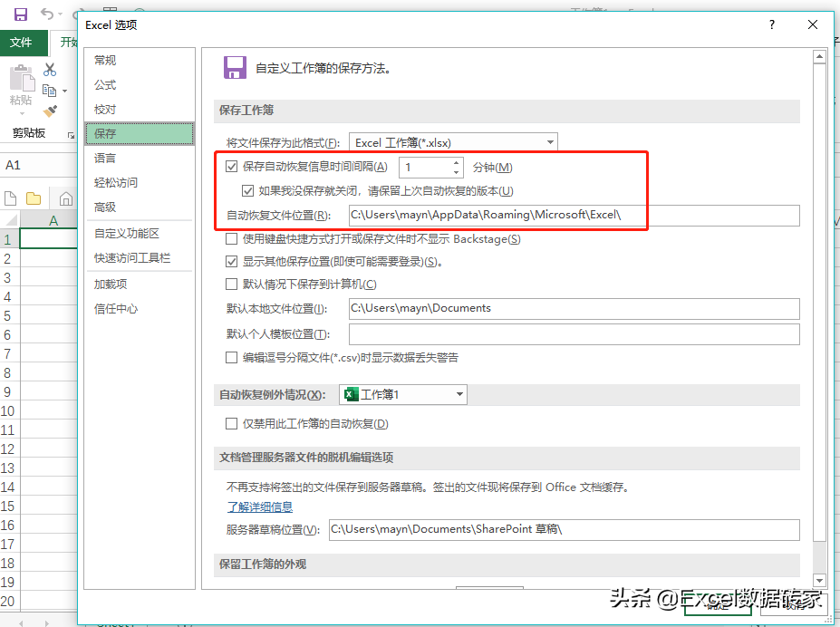
Task: Click the default local file location field
Action: click(x=574, y=308)
